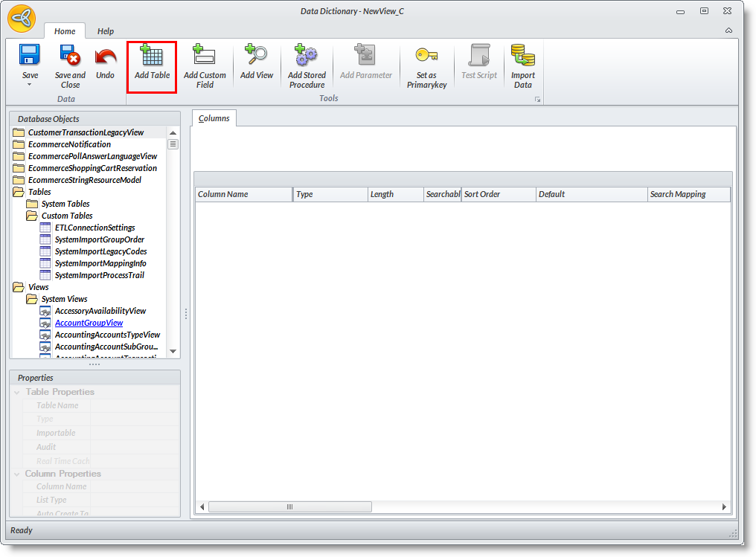
Task: Switch to the Help ribbon tab
Action: [106, 31]
